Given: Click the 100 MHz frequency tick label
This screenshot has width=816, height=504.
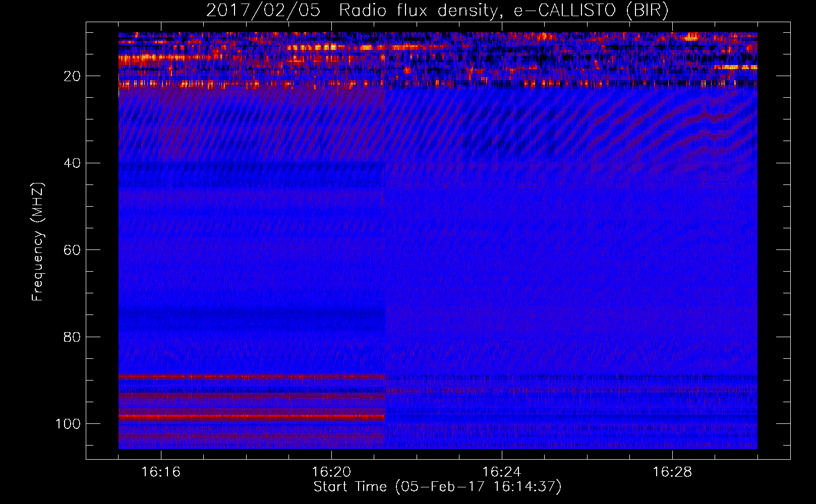Looking at the screenshot, I should pyautogui.click(x=68, y=424).
